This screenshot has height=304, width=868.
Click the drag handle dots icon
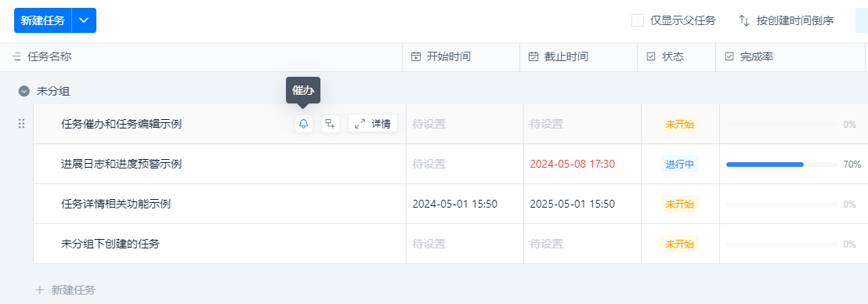click(22, 124)
